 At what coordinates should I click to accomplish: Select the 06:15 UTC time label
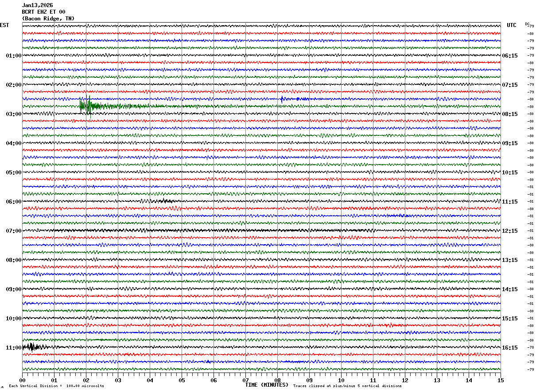510,56
